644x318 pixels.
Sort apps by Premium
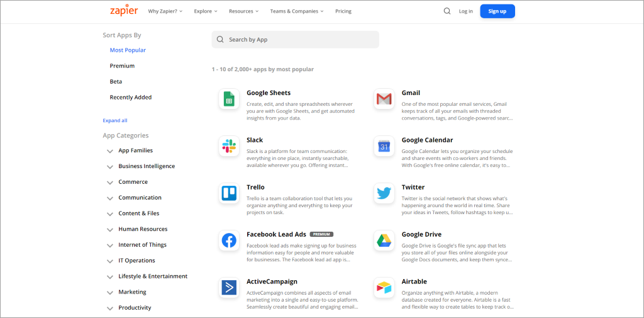click(122, 66)
